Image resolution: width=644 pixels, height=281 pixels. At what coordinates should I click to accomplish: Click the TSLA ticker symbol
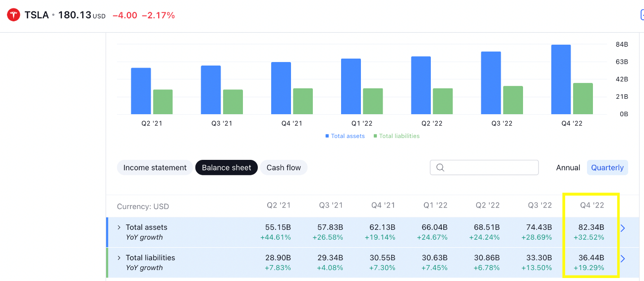[37, 15]
